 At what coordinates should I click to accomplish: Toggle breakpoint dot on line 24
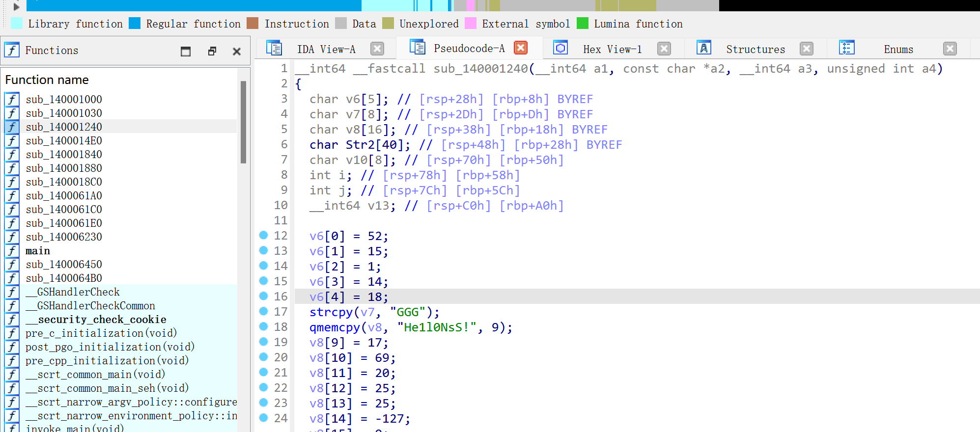pos(263,418)
